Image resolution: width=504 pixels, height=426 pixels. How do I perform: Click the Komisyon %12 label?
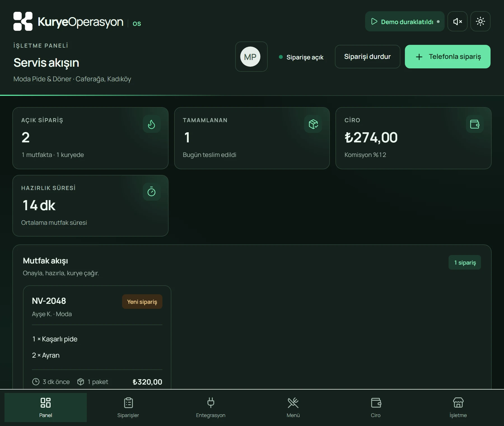365,155
